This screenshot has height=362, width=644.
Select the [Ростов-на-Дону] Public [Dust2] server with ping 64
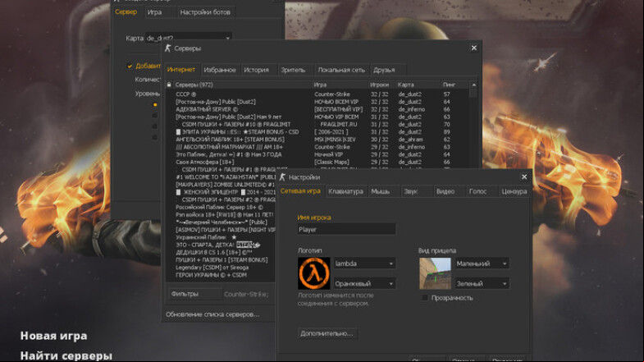317,102
